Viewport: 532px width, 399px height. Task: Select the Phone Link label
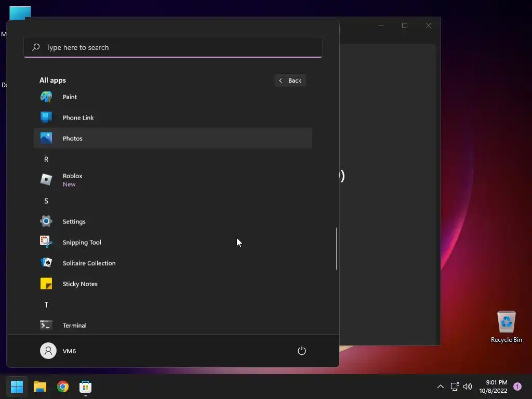coord(78,118)
